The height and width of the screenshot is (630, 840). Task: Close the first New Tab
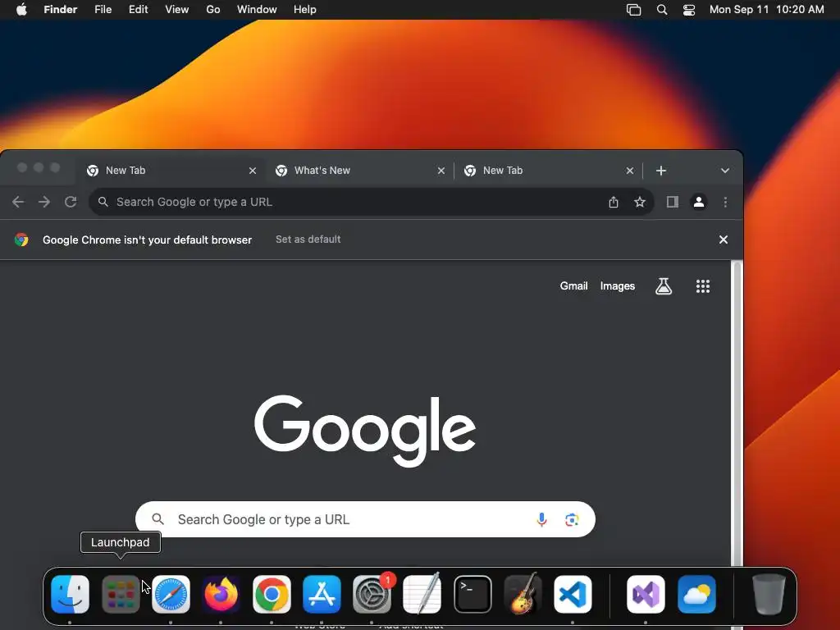tap(253, 171)
